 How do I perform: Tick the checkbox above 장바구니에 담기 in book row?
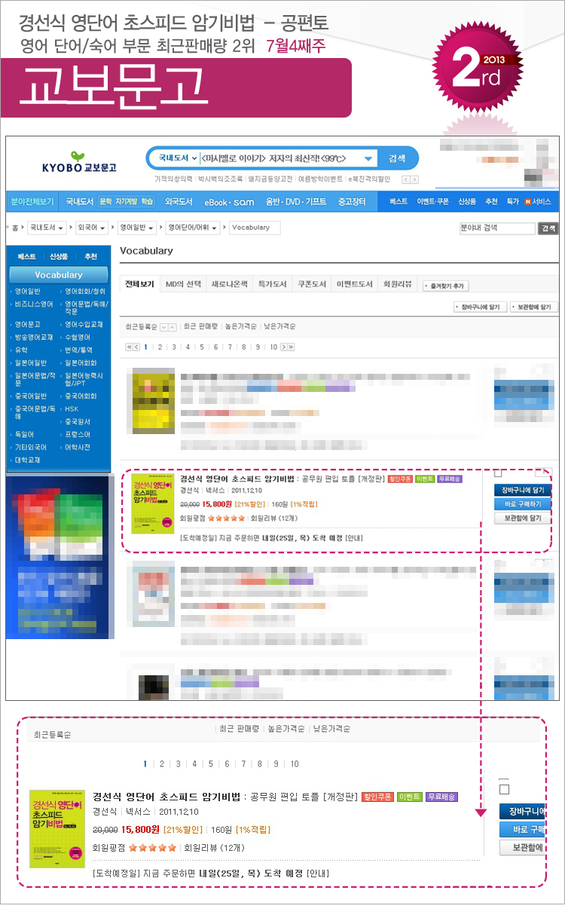point(498,473)
